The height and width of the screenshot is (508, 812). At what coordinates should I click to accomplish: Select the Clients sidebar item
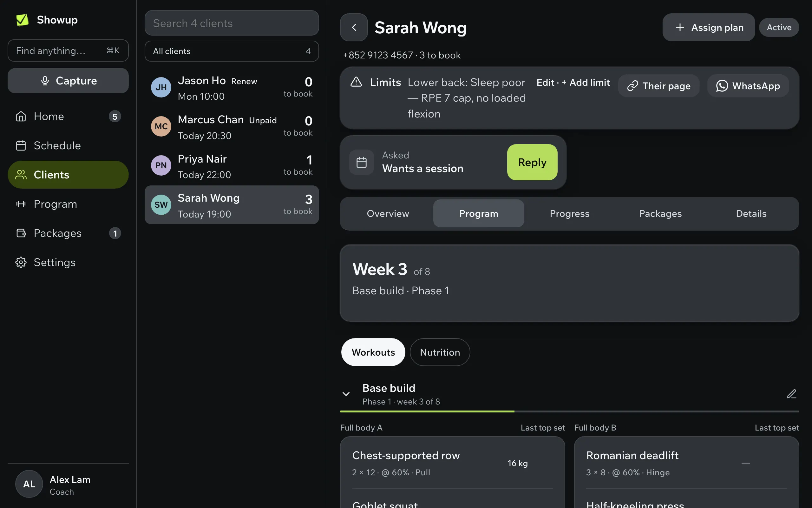[68, 175]
